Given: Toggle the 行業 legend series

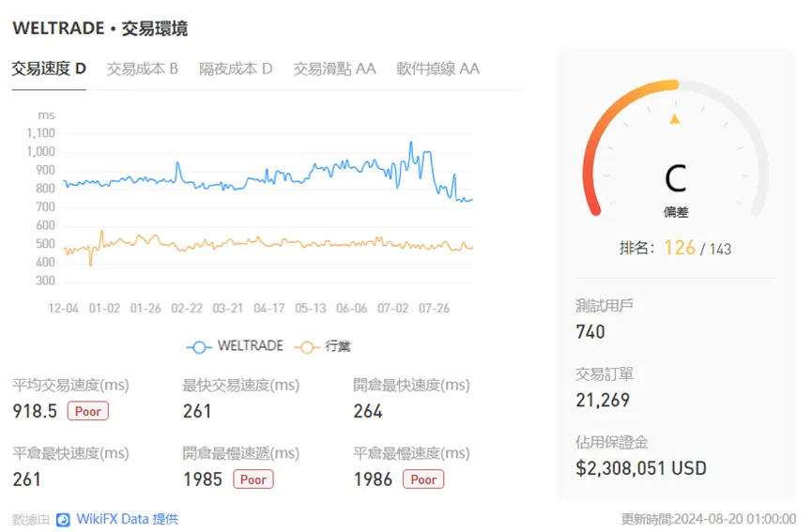Looking at the screenshot, I should coord(322,346).
